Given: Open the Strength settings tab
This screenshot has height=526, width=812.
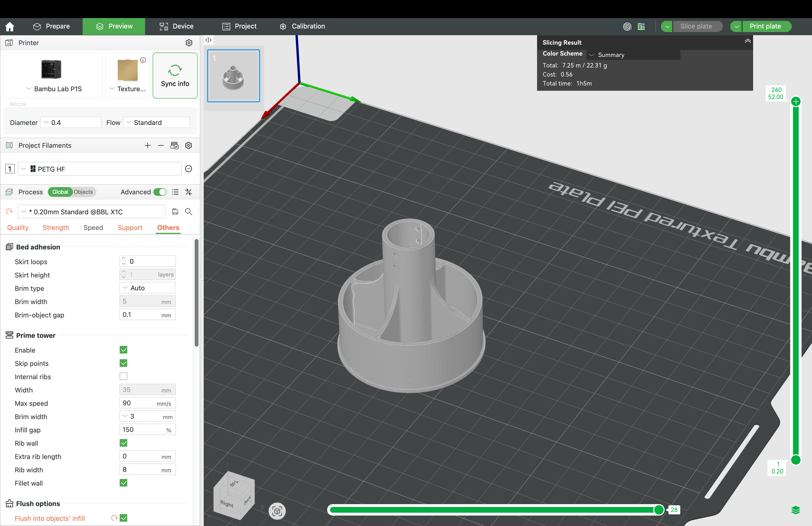Looking at the screenshot, I should pos(56,228).
